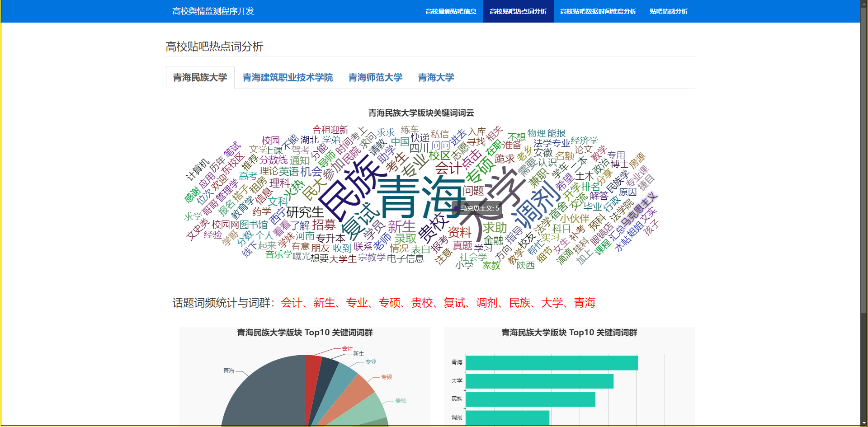Image resolution: width=868 pixels, height=427 pixels.
Task: Open the 高校最新贴吧信息 nav link
Action: [451, 11]
